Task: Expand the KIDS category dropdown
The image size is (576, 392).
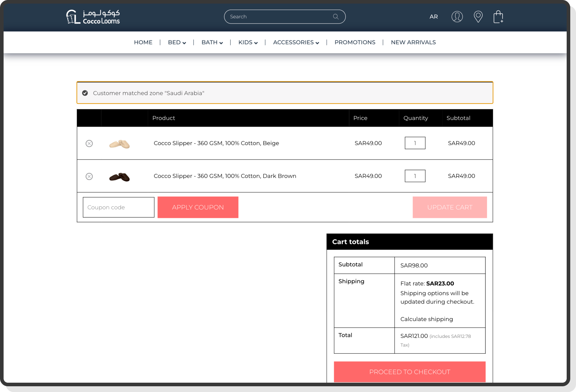Action: pos(247,42)
